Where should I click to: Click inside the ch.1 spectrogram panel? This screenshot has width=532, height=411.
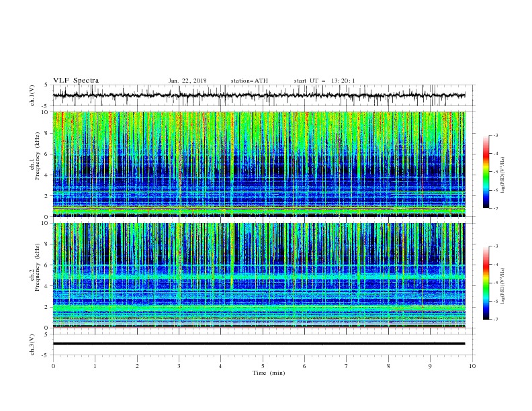pyautogui.click(x=259, y=164)
